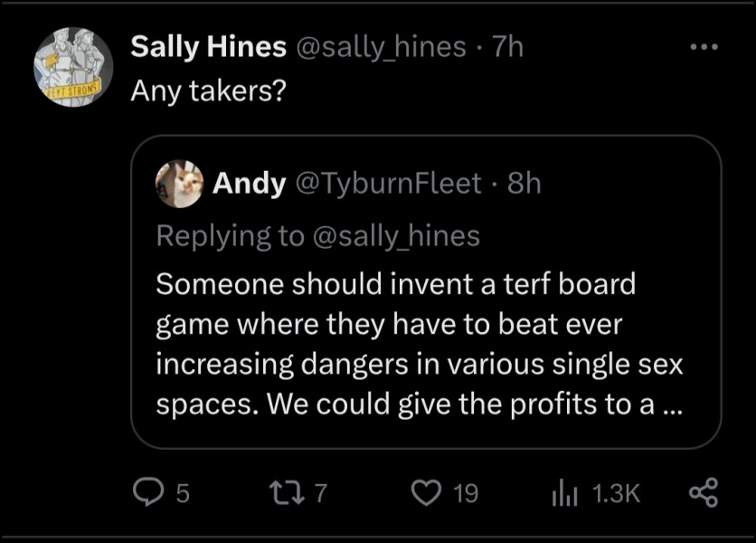Open Sally Hines profile avatar
Image resolution: width=756 pixels, height=543 pixels.
72,67
